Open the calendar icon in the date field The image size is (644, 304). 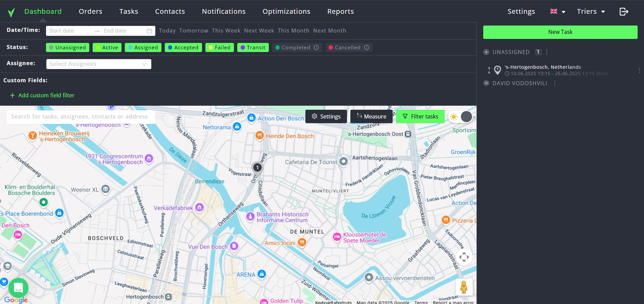tap(149, 31)
